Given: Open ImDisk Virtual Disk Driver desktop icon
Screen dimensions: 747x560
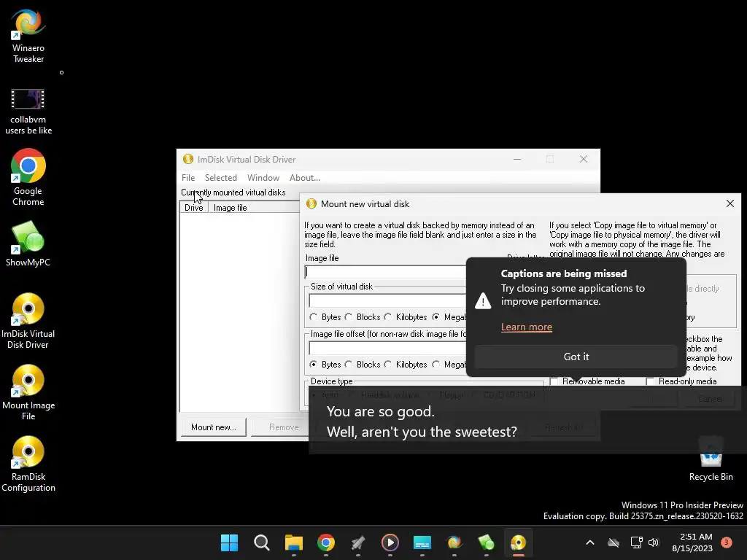Looking at the screenshot, I should pyautogui.click(x=28, y=321).
